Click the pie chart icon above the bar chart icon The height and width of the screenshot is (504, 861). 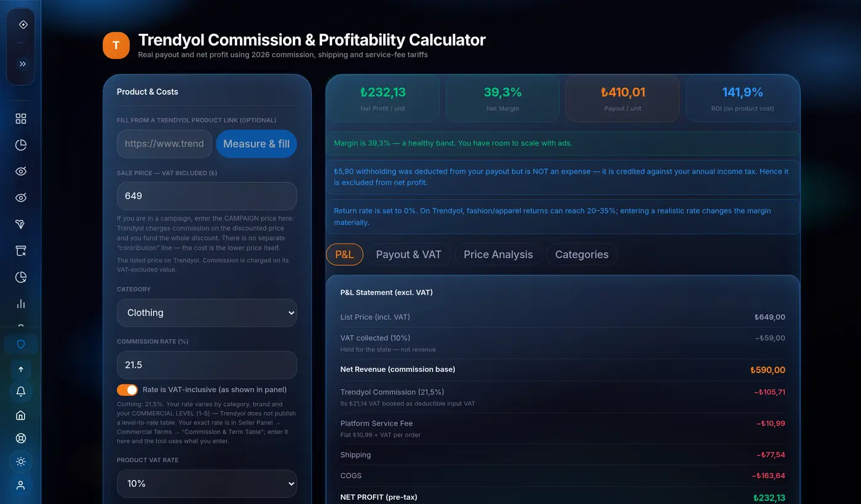pos(21,277)
